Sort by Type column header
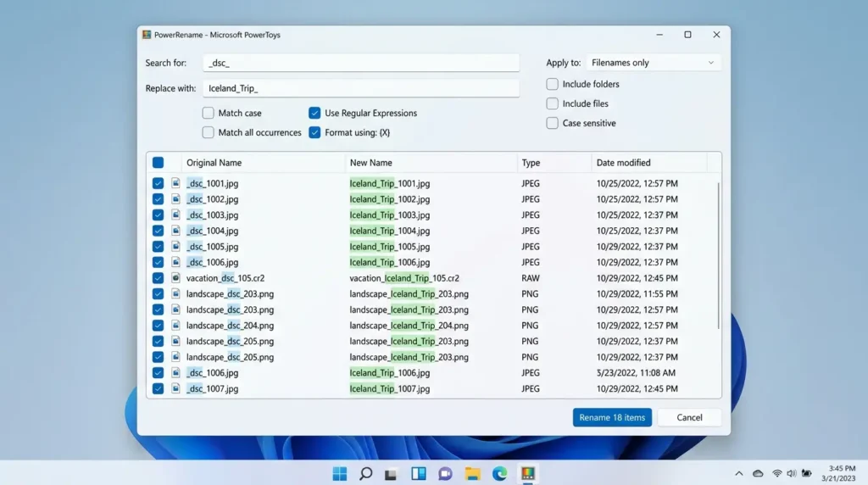The width and height of the screenshot is (868, 485). coord(531,163)
